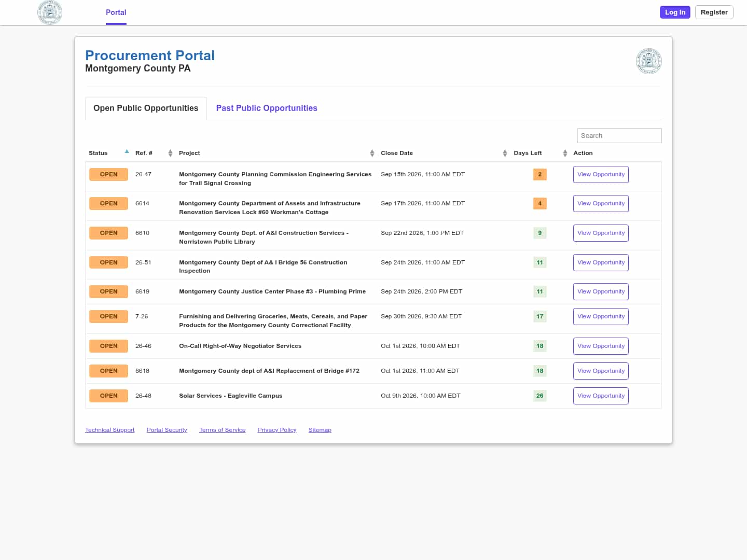View Opportunity for Right-of-Way Negotiator Services
Viewport: 747px width, 560px height.
(x=601, y=346)
